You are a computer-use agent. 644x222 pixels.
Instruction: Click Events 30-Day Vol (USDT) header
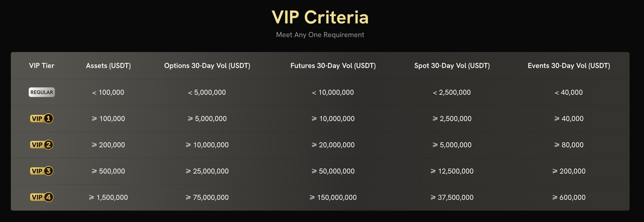coord(569,66)
